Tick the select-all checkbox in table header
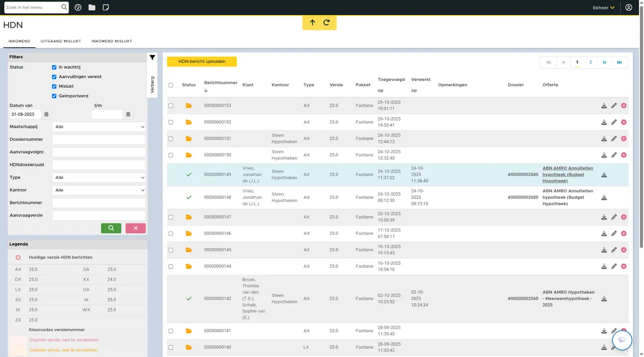The image size is (644, 357). pos(171,85)
